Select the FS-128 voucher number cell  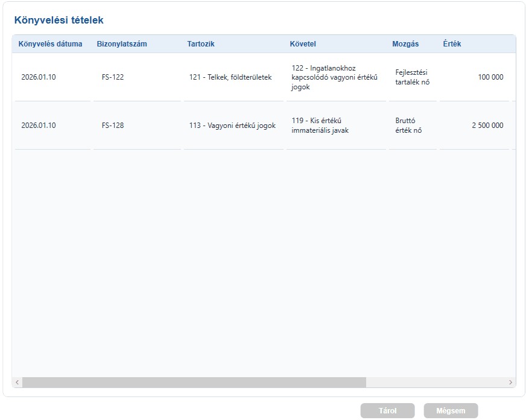[x=137, y=126]
